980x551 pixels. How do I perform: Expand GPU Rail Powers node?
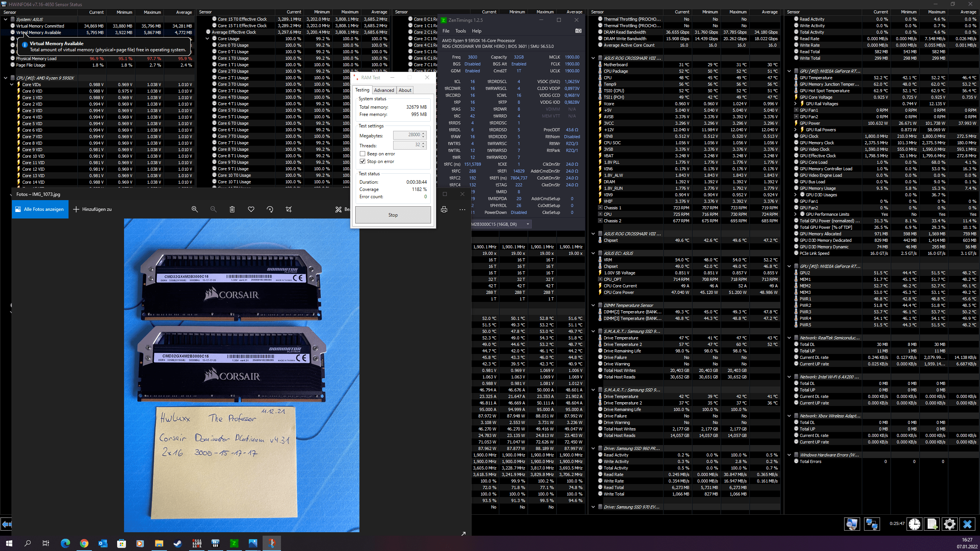pyautogui.click(x=795, y=130)
